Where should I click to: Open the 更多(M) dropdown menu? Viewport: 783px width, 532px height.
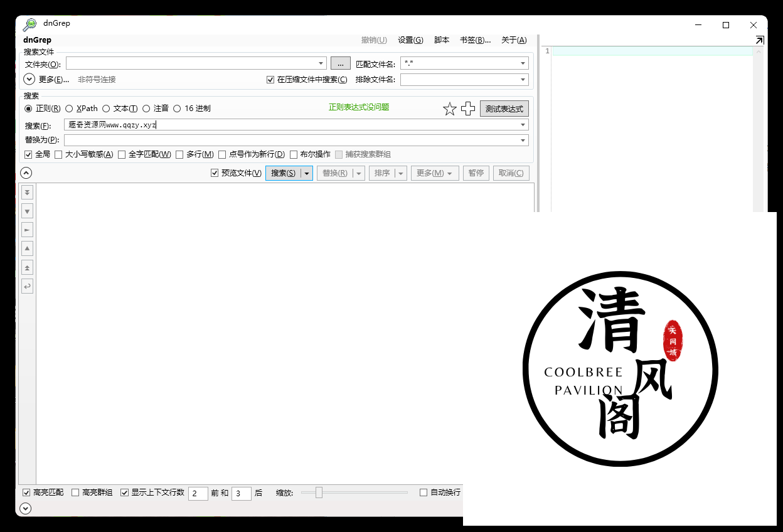[435, 173]
